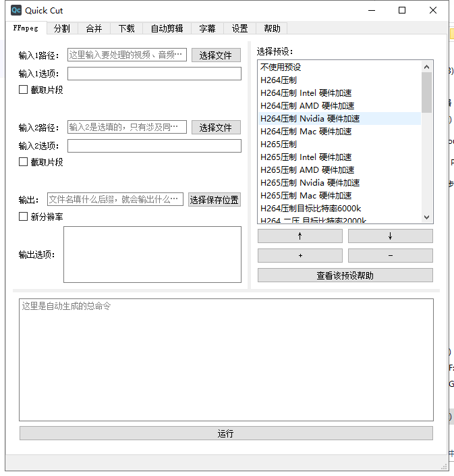Focus the 输入2路径 input field

pyautogui.click(x=127, y=127)
